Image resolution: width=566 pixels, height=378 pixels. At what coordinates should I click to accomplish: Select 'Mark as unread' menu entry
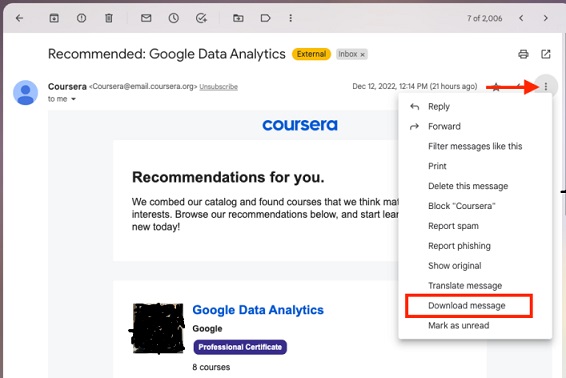[475, 325]
